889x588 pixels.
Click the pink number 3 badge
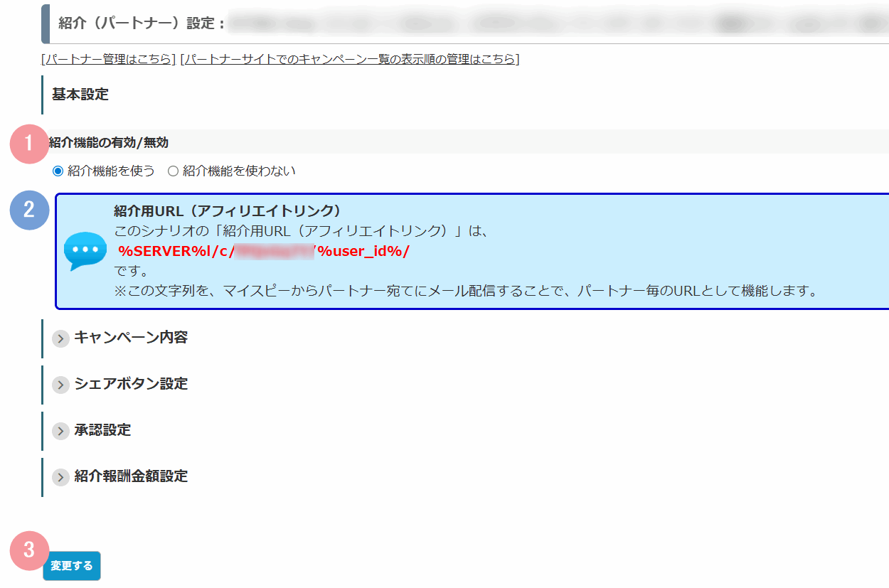(x=29, y=550)
